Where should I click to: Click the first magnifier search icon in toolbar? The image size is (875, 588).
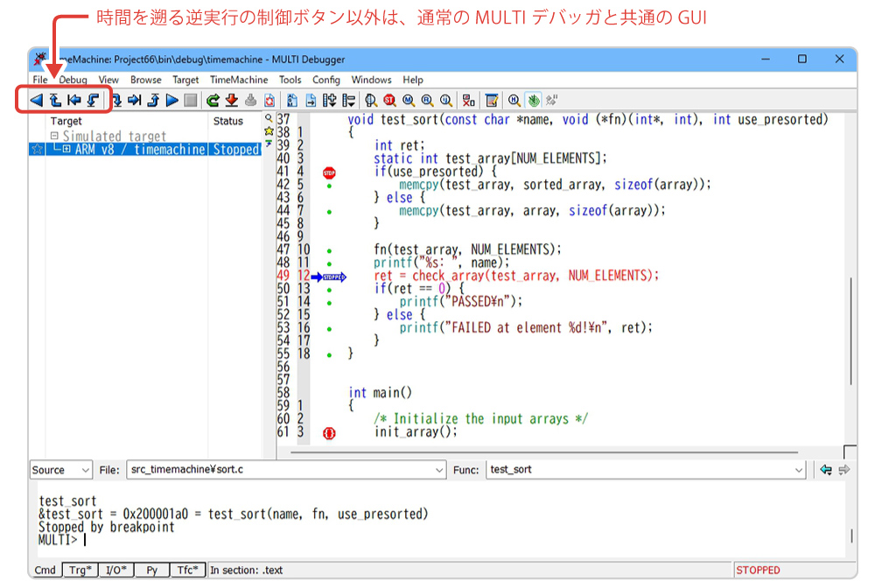(x=370, y=101)
